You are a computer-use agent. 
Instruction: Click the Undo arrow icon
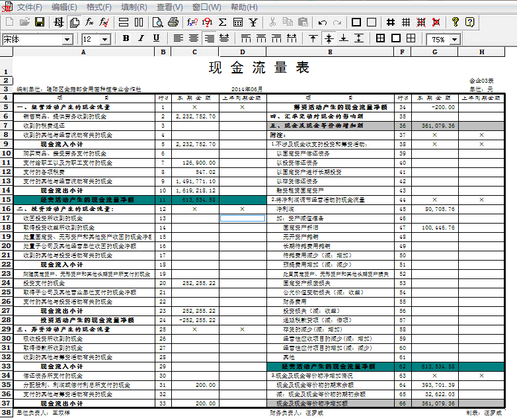[323, 22]
